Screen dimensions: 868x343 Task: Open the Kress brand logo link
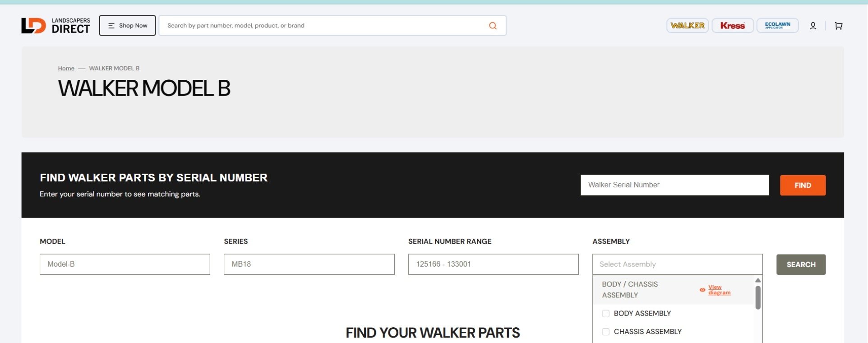[733, 26]
